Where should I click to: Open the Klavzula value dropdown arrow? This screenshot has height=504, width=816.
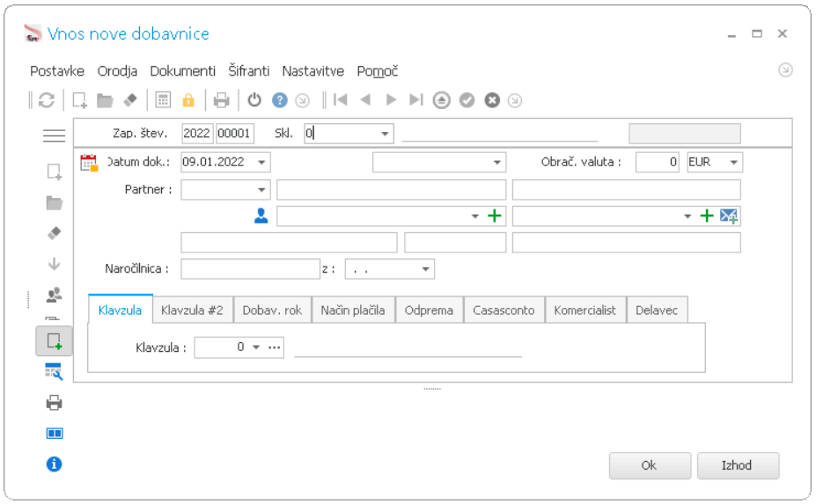[256, 347]
